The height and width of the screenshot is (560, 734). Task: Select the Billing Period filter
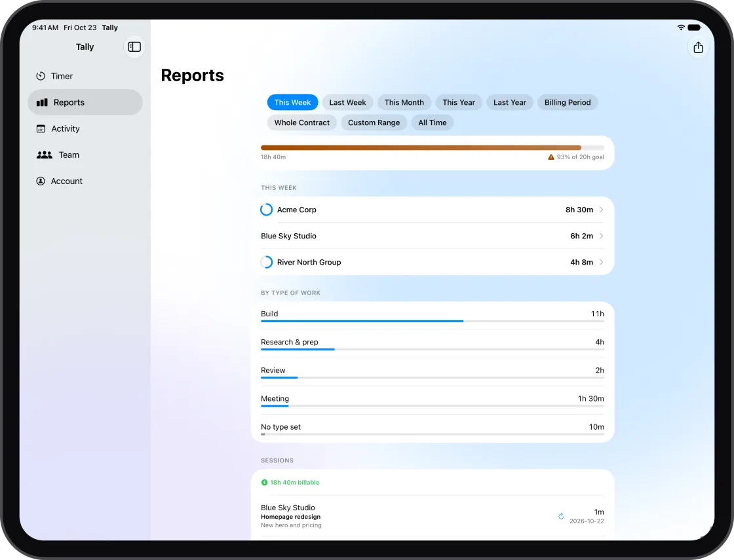click(x=568, y=102)
